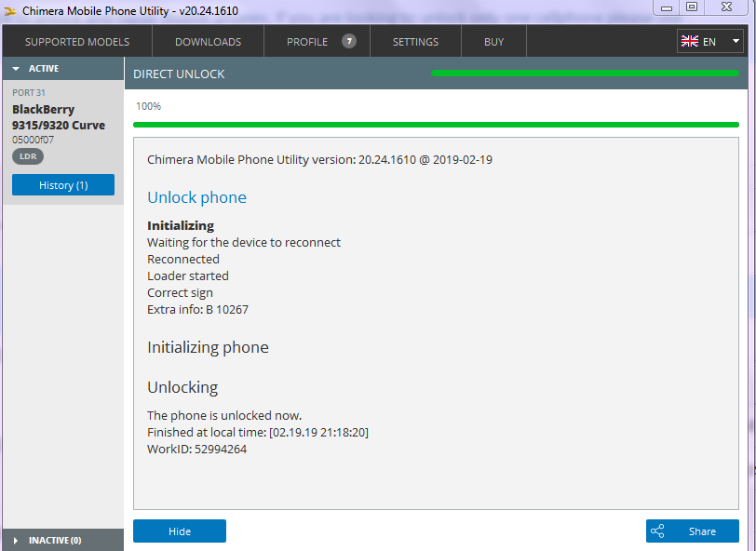Open the Buy tab
This screenshot has width=756, height=551.
pos(493,42)
